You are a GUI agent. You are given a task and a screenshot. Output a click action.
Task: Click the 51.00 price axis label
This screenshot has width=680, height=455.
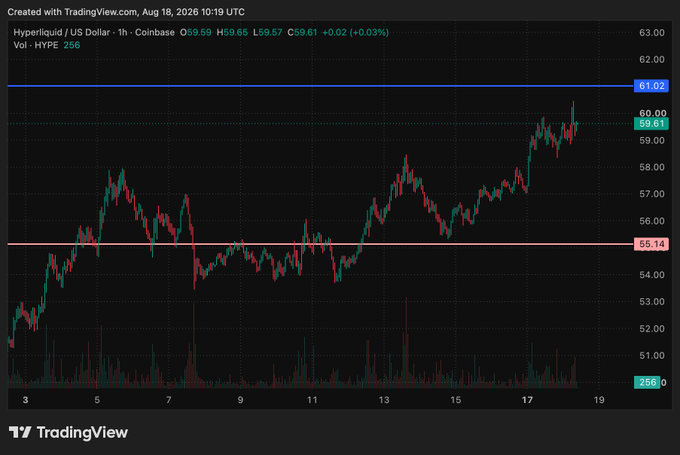click(x=651, y=356)
